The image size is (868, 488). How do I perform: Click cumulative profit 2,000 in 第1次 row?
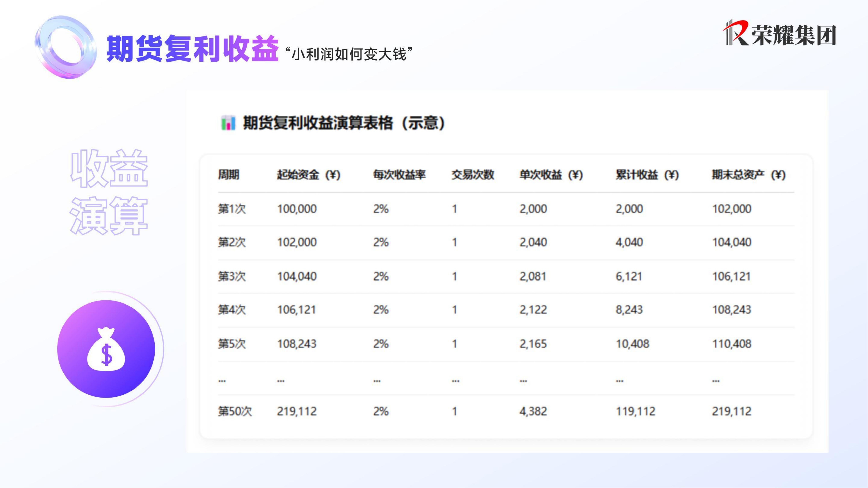629,209
